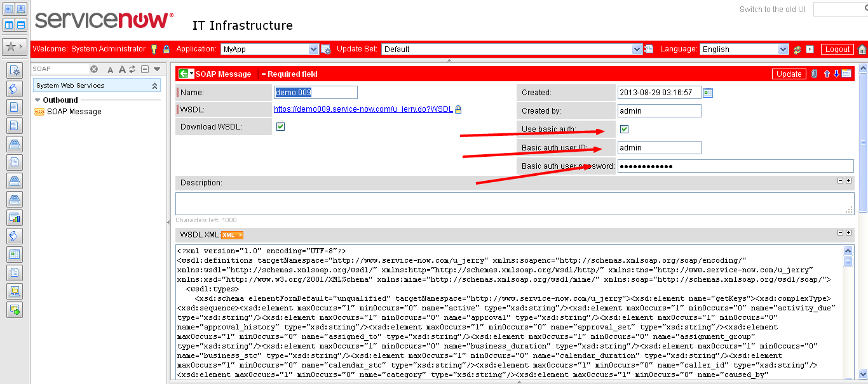Click the global search box at top right
Image resolution: width=868 pixels, height=384 pixels.
coord(839,10)
